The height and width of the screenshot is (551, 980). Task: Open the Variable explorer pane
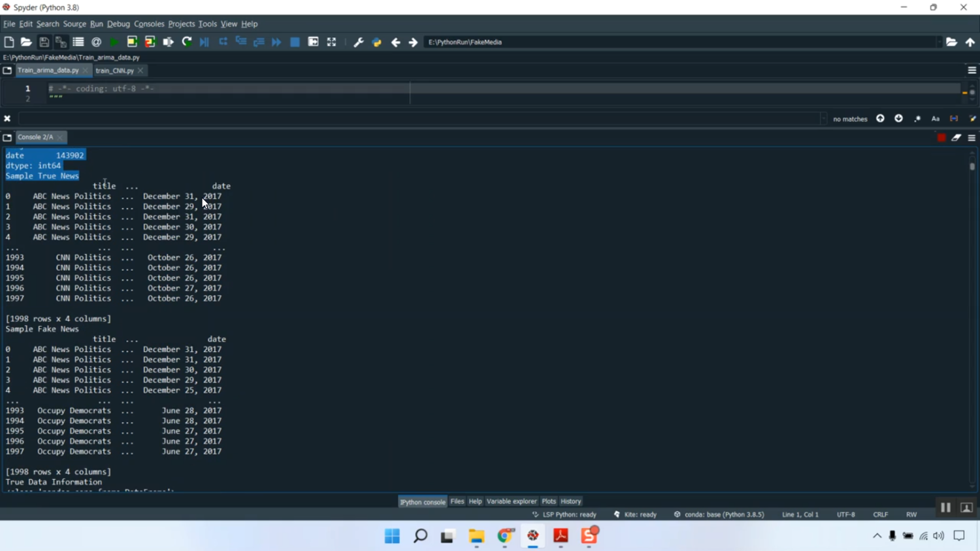click(x=511, y=501)
